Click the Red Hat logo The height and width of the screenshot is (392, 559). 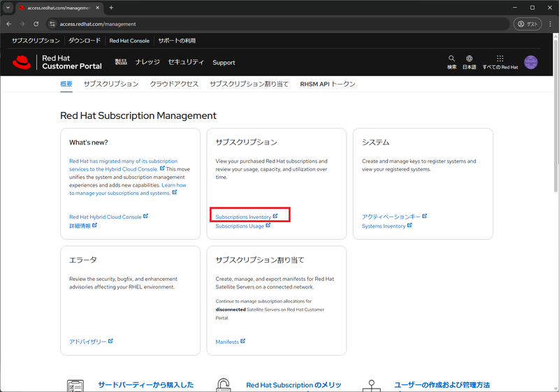tap(22, 62)
